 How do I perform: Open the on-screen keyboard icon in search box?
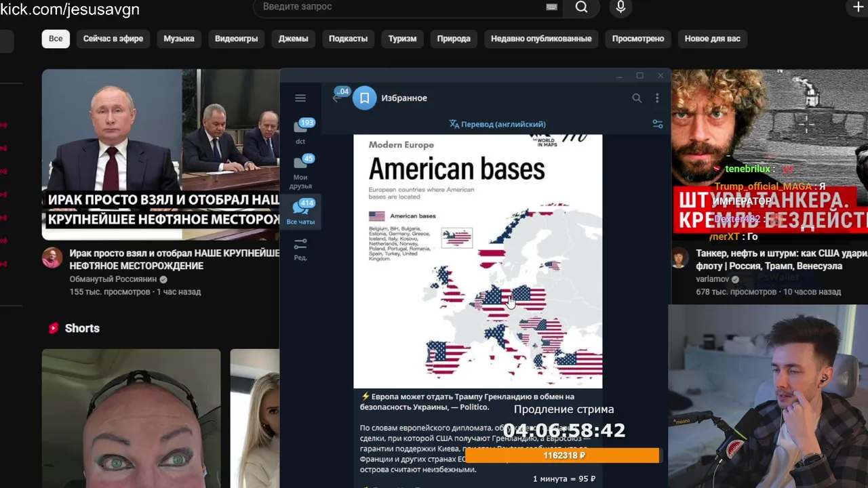pyautogui.click(x=551, y=7)
